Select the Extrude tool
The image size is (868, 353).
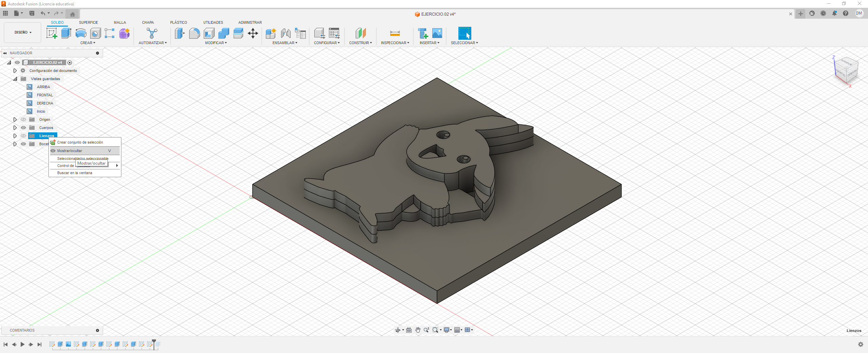66,33
